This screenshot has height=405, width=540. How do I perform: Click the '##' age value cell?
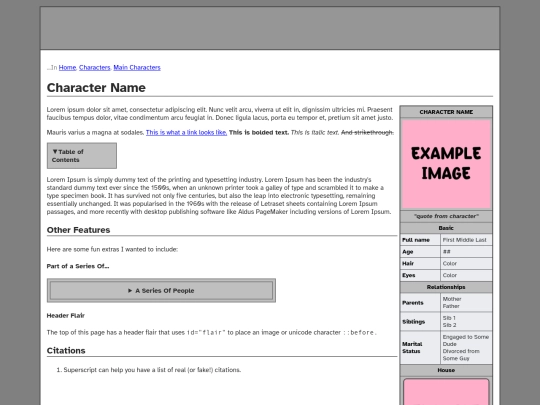point(466,252)
